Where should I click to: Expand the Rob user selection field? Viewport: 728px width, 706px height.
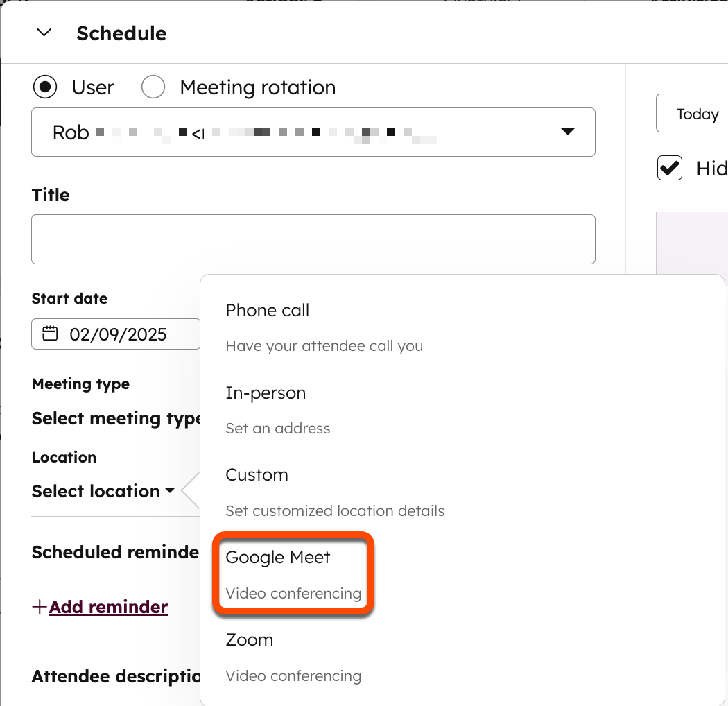point(312,132)
